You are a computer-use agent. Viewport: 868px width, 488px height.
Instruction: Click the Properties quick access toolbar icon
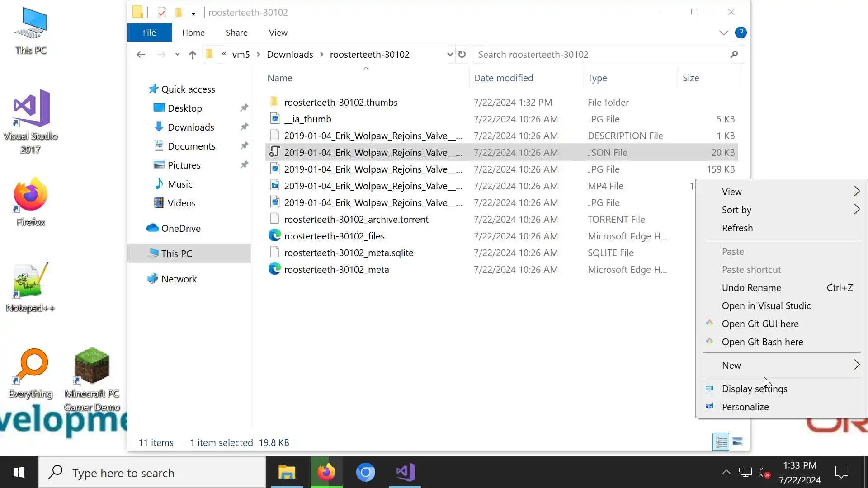coord(162,13)
